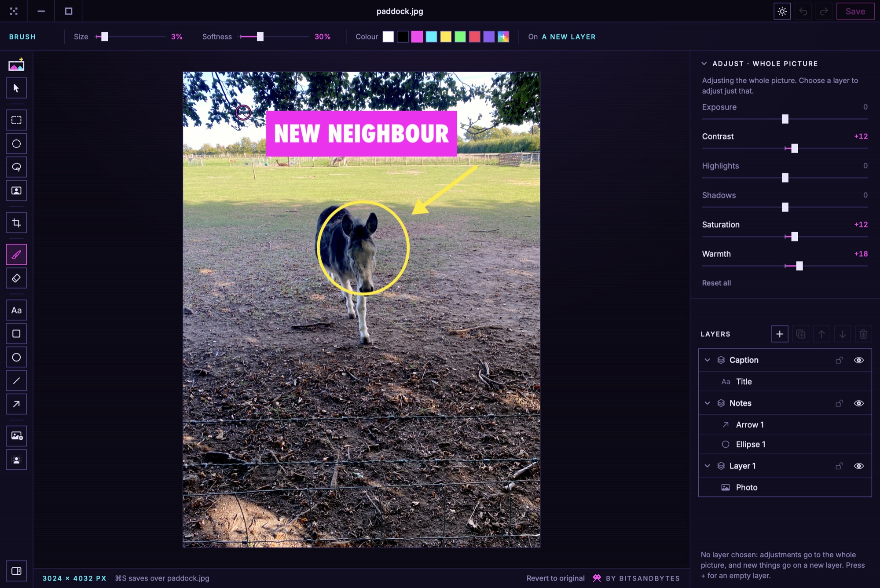Image resolution: width=880 pixels, height=588 pixels.
Task: Select the elliptical marquee tool
Action: coord(16,144)
